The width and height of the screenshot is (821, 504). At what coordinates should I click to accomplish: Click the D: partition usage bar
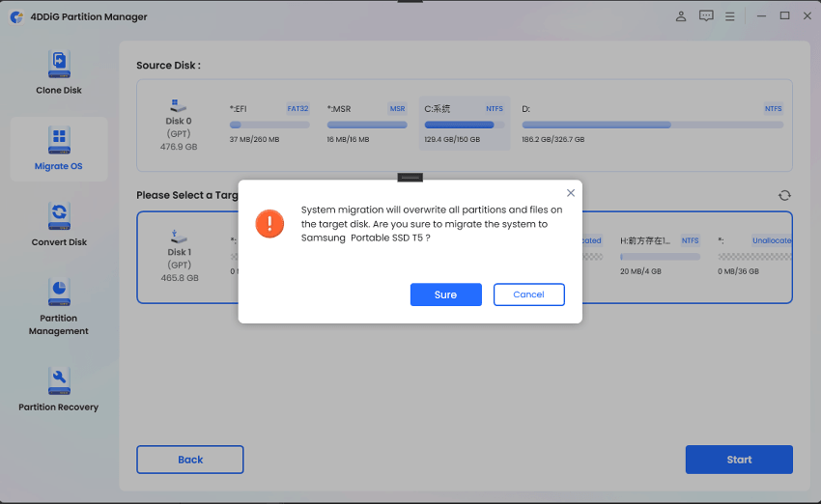click(x=652, y=126)
